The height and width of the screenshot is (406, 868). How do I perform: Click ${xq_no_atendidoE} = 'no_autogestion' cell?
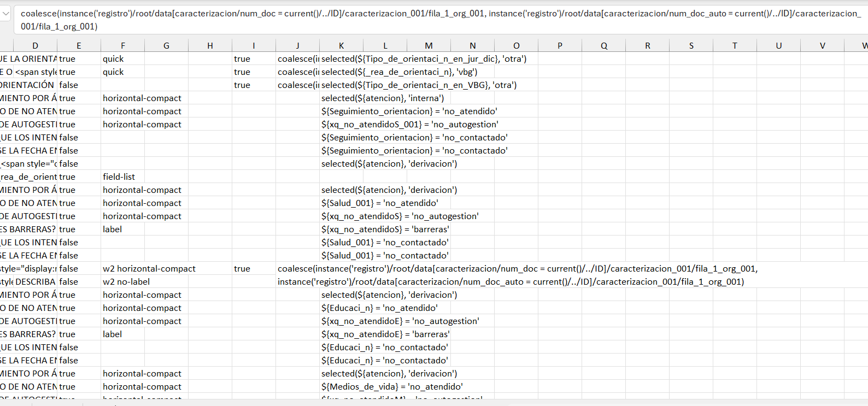click(x=400, y=321)
